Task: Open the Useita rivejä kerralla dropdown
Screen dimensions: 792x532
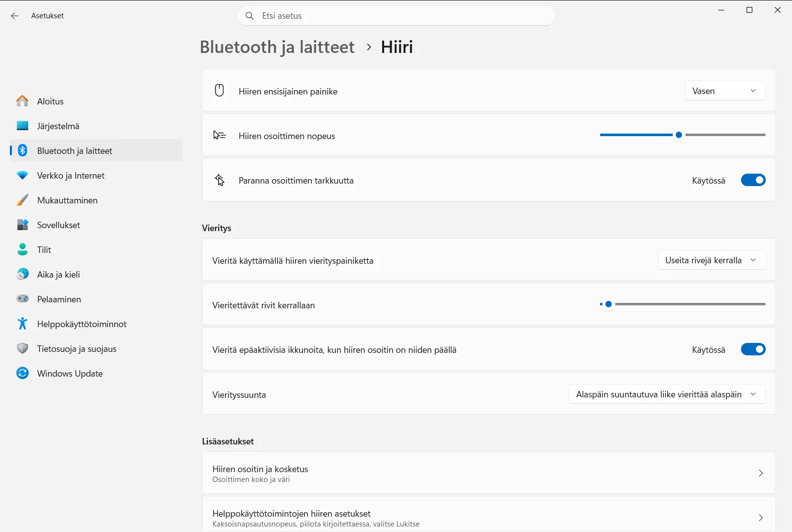Action: (x=711, y=260)
